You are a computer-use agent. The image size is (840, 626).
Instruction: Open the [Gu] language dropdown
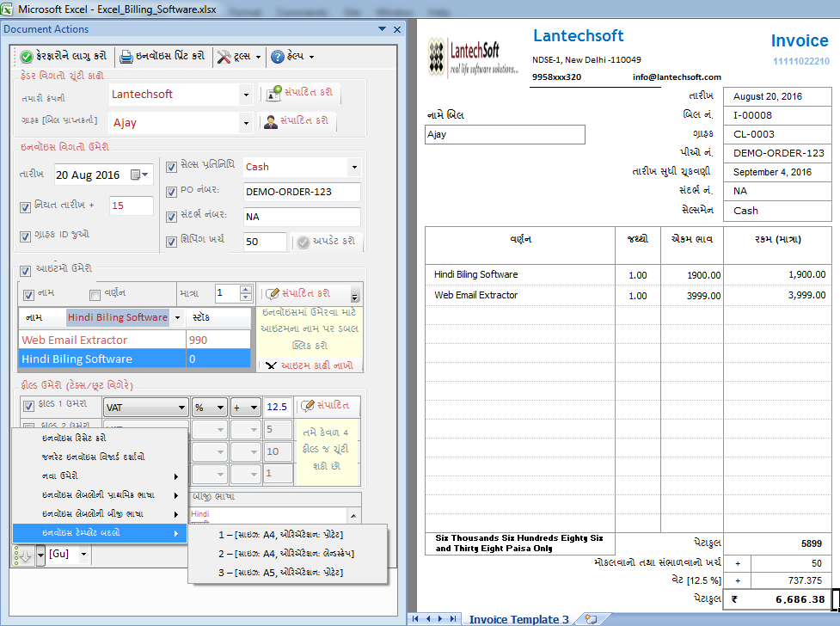pyautogui.click(x=83, y=554)
